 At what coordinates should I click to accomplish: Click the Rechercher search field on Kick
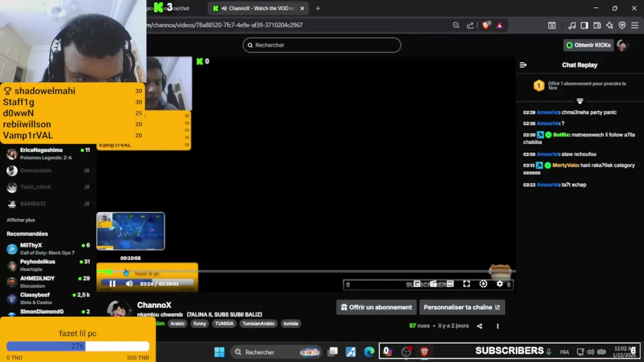tap(322, 45)
